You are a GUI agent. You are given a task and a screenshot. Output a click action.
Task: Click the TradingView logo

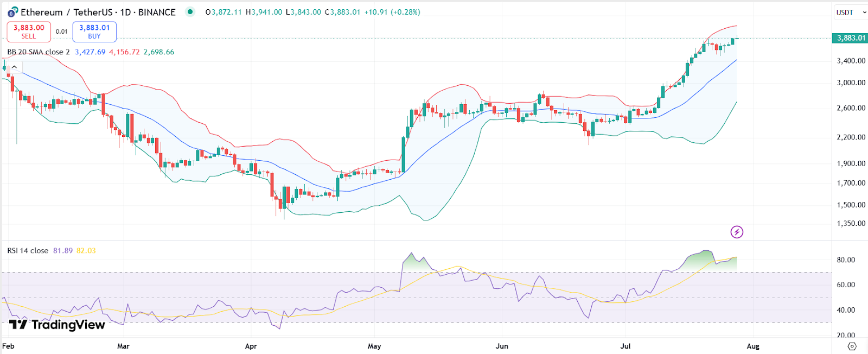coord(57,325)
